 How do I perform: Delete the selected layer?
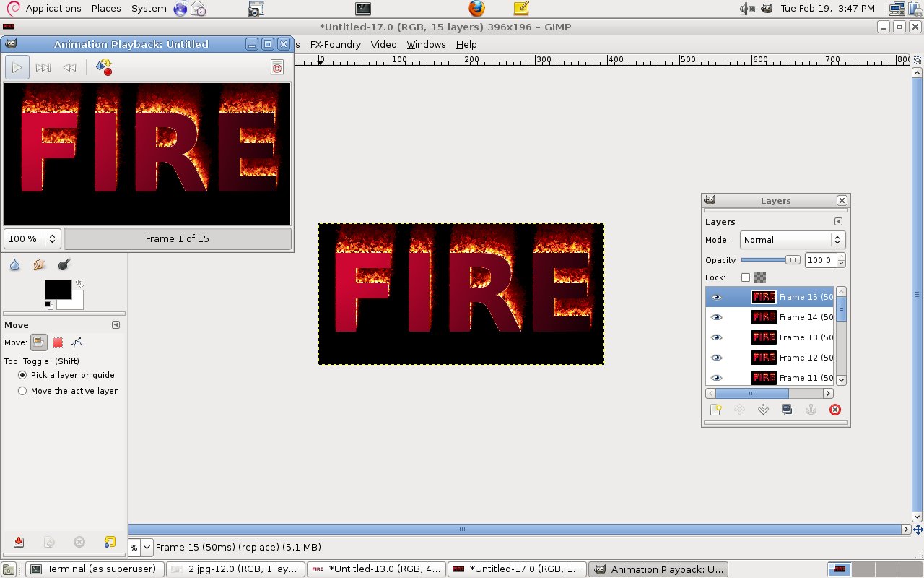click(x=835, y=410)
